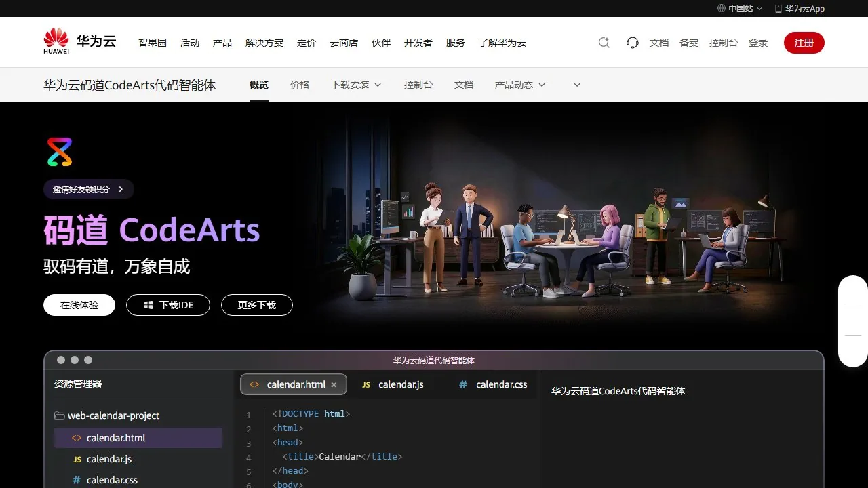Select calendar.html in the file tree
868x488 pixels.
[138, 438]
